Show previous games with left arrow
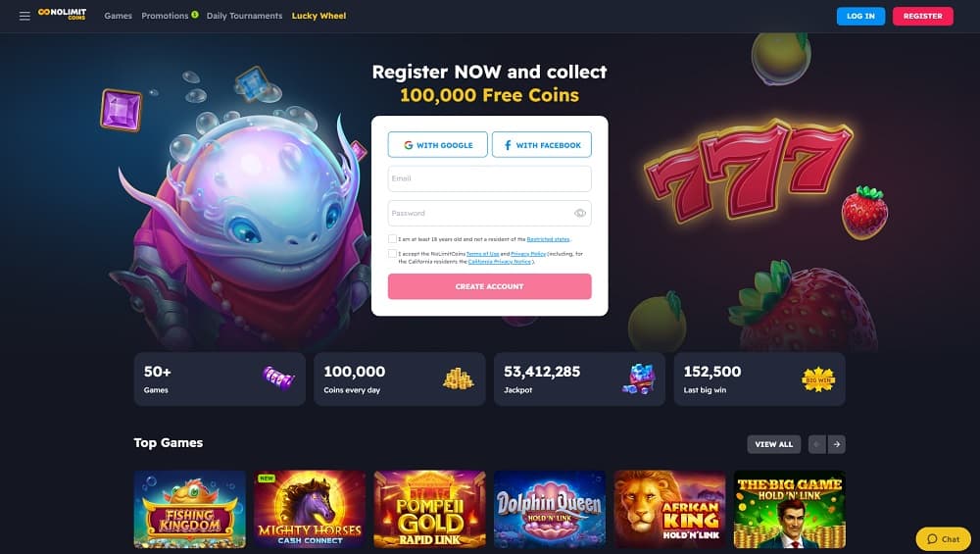Viewport: 980px width, 554px height. pyautogui.click(x=817, y=444)
